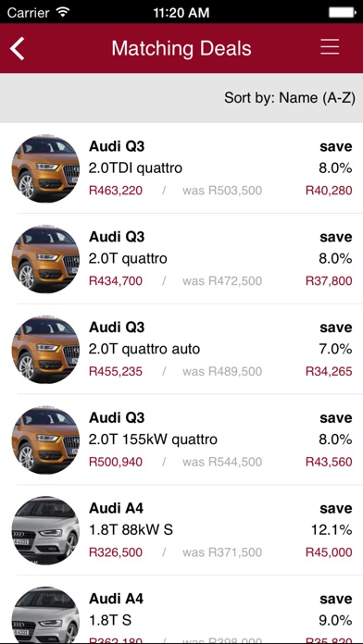
Task: Tap the Audi Q3 2.0TDI quattro thumbnail
Action: coord(45,168)
